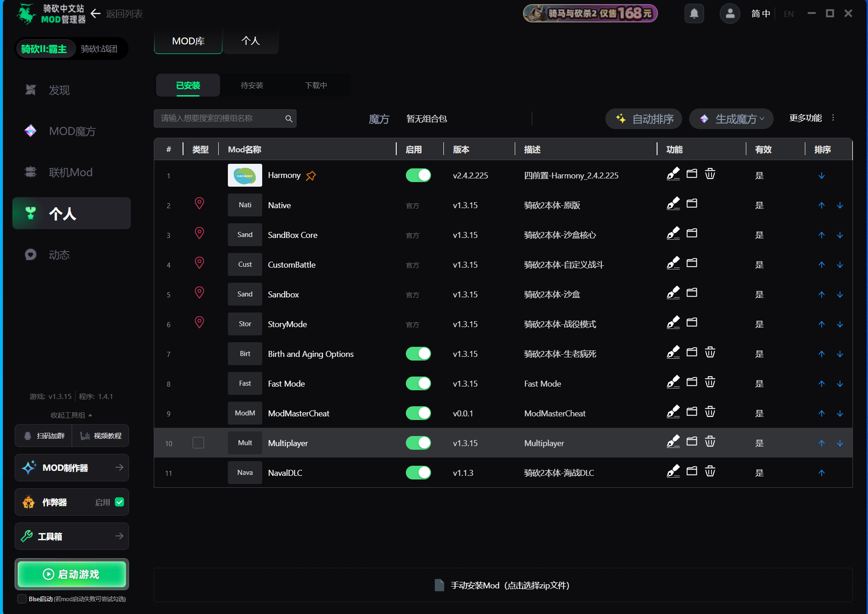Select the 已安装 tab
Image resolution: width=868 pixels, height=614 pixels.
pyautogui.click(x=188, y=86)
